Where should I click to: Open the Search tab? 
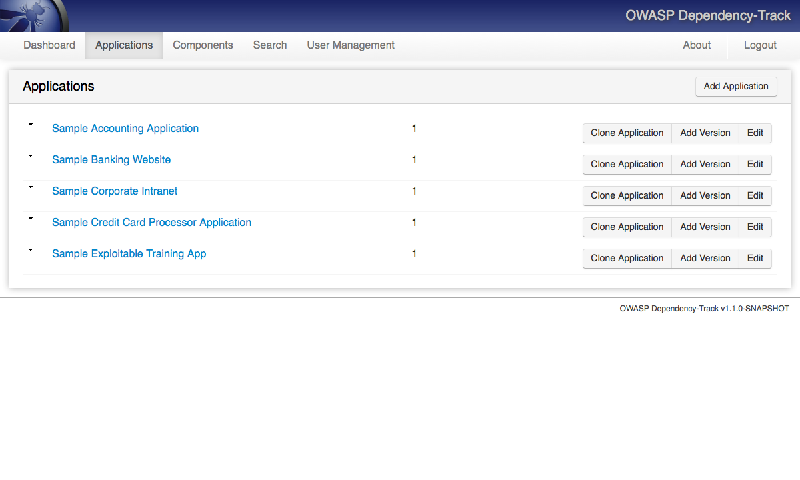270,45
